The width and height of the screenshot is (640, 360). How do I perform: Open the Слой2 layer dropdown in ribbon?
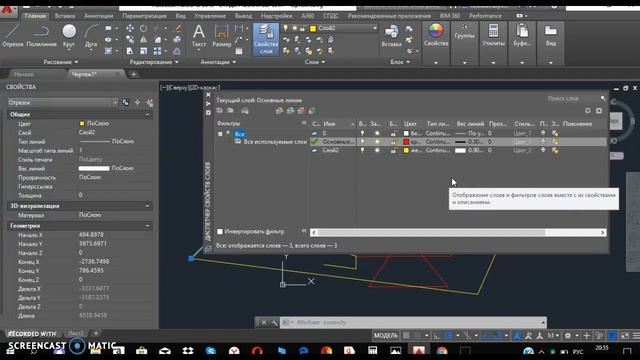coord(375,28)
